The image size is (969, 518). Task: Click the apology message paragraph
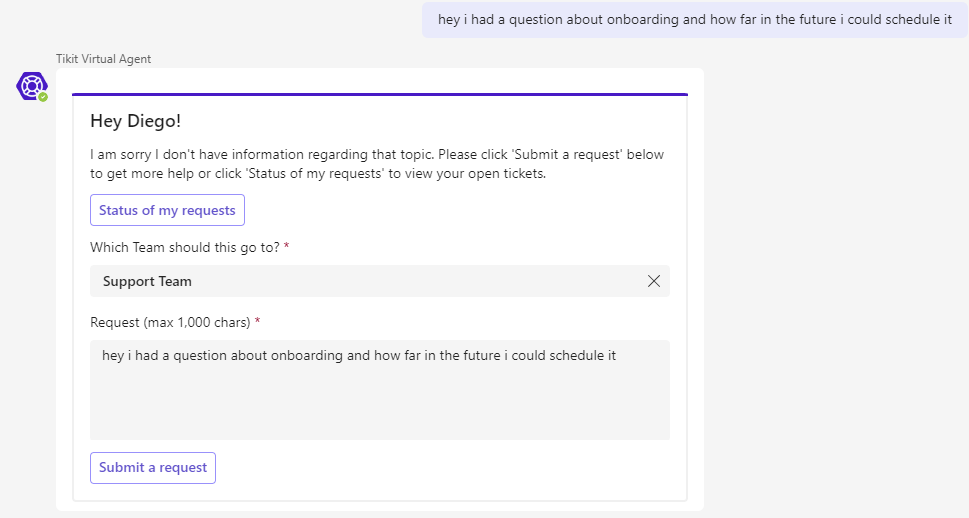coord(377,164)
